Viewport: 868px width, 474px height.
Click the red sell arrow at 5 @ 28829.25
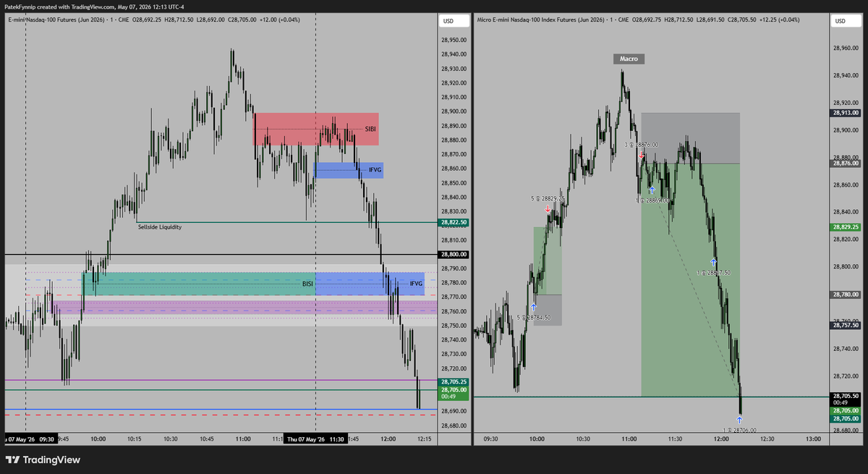pyautogui.click(x=548, y=208)
